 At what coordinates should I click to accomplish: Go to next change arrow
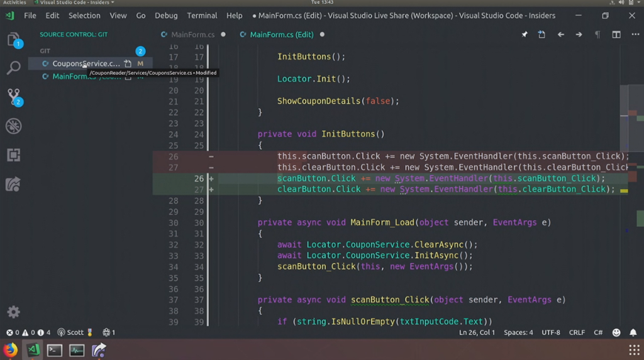pos(579,35)
